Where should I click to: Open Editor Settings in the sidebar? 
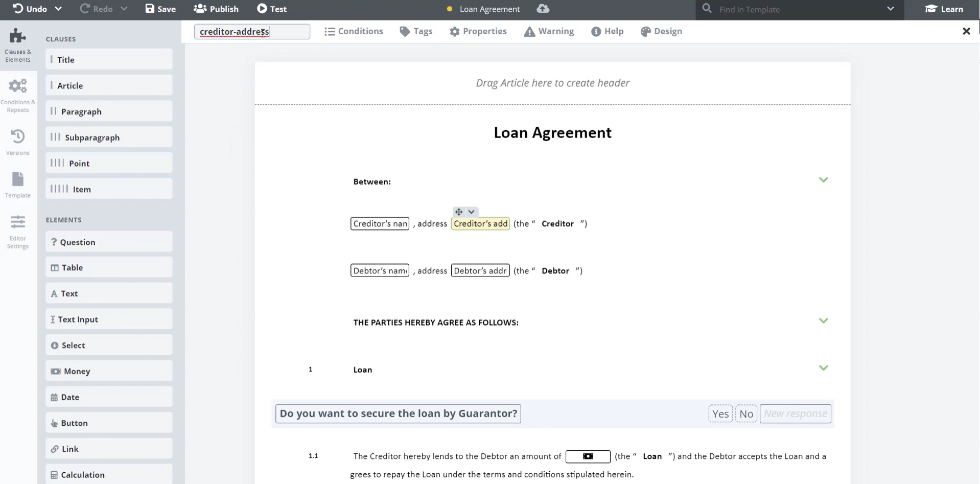(x=18, y=231)
